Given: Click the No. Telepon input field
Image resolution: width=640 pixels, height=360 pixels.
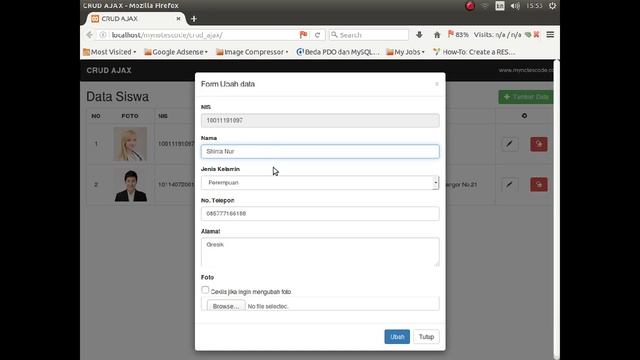Looking at the screenshot, I should [x=320, y=213].
